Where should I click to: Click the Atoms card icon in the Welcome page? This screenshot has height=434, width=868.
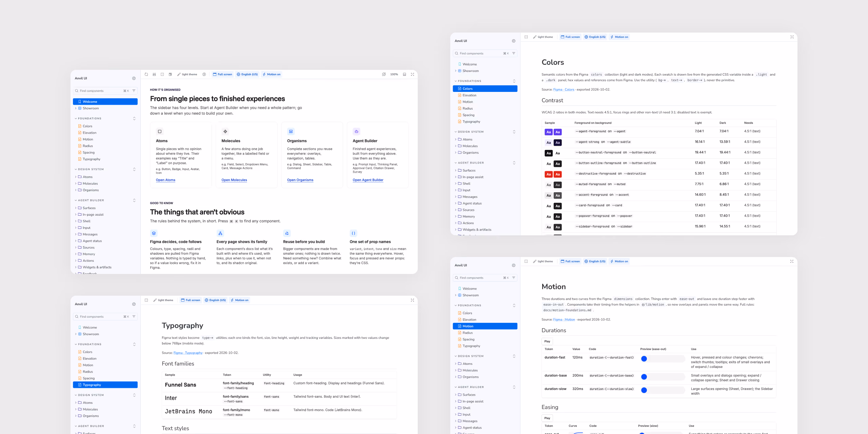(160, 132)
